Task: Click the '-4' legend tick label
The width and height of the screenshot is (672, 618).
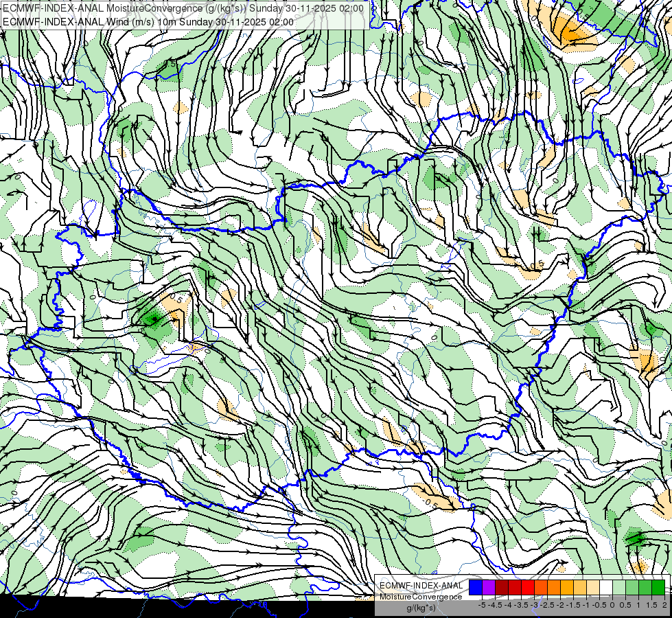Action: (x=508, y=605)
